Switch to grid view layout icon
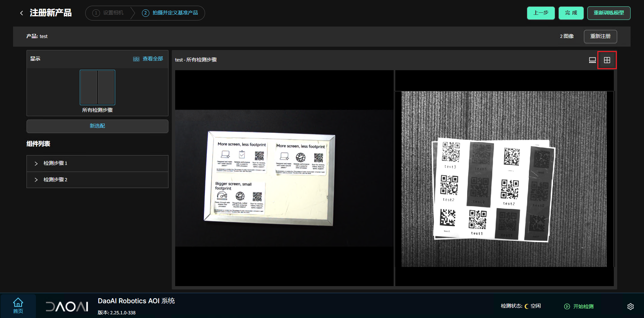The height and width of the screenshot is (318, 644). tap(607, 60)
